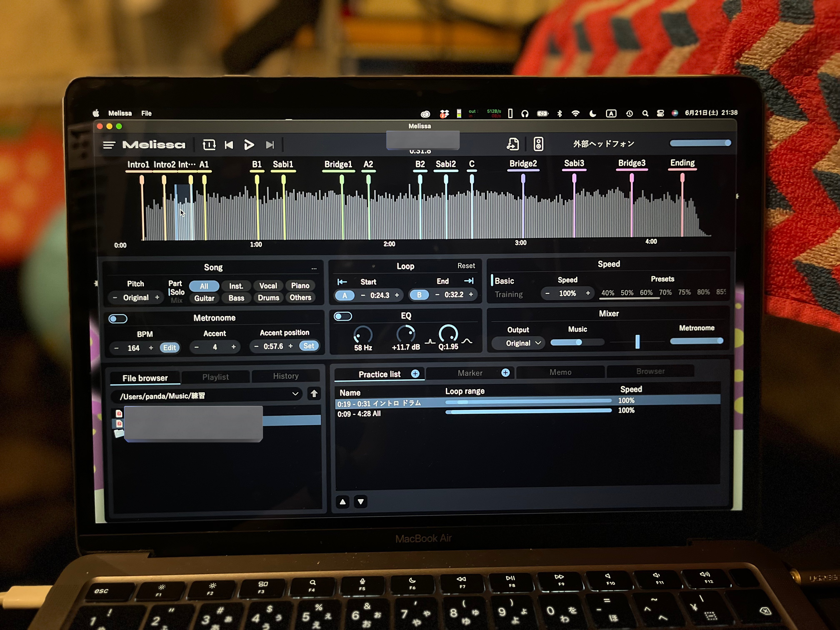The image size is (840, 630).
Task: Open the hamburger menu beside Melissa logo
Action: coord(109,145)
